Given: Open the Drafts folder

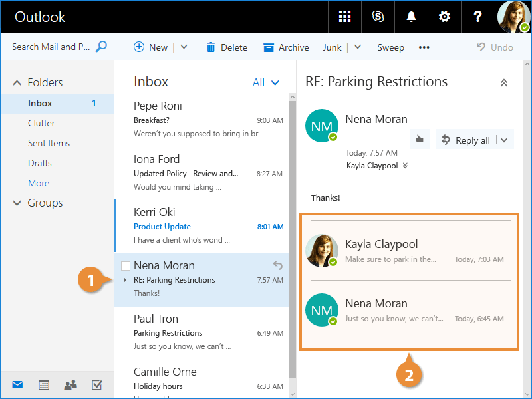Looking at the screenshot, I should point(39,163).
